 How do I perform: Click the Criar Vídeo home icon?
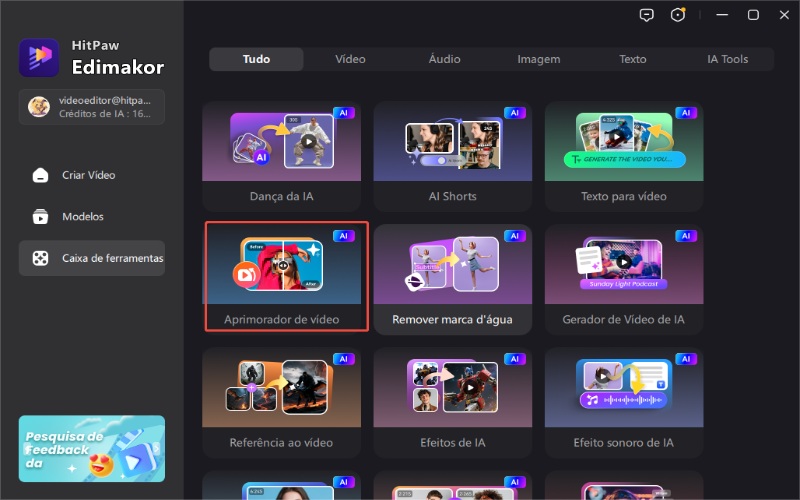pyautogui.click(x=40, y=175)
